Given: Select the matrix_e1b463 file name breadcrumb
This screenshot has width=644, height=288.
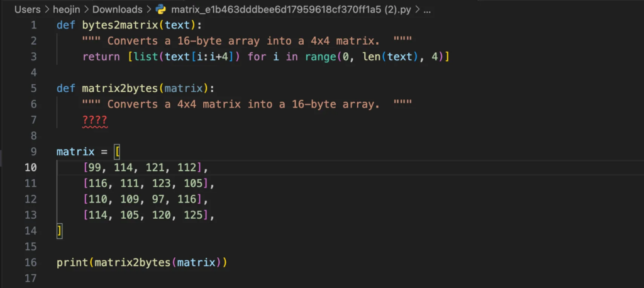Looking at the screenshot, I should point(291,9).
